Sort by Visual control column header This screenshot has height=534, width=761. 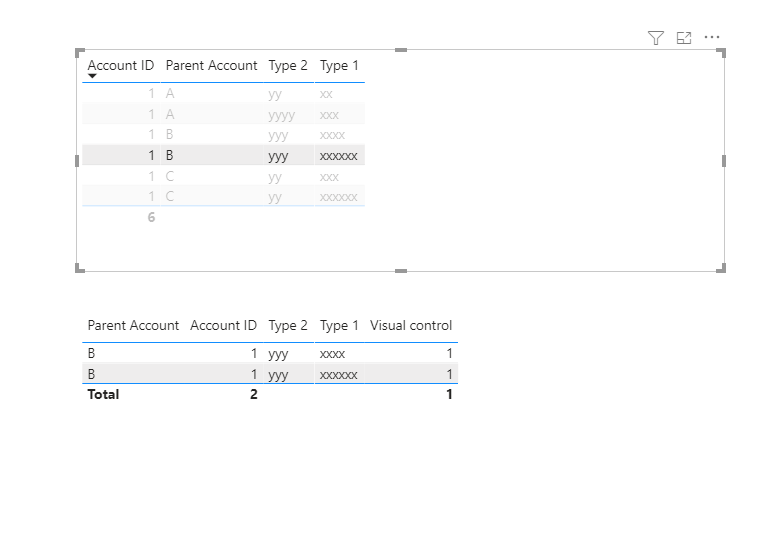point(411,325)
